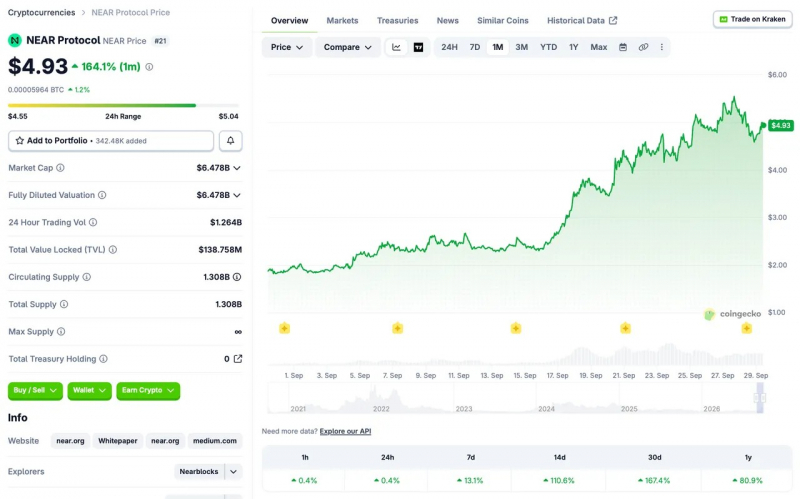Open Buy / Sell dropdown

pyautogui.click(x=35, y=391)
